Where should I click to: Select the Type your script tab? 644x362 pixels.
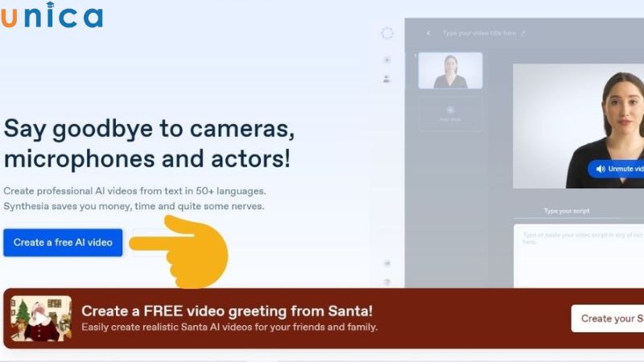[567, 211]
